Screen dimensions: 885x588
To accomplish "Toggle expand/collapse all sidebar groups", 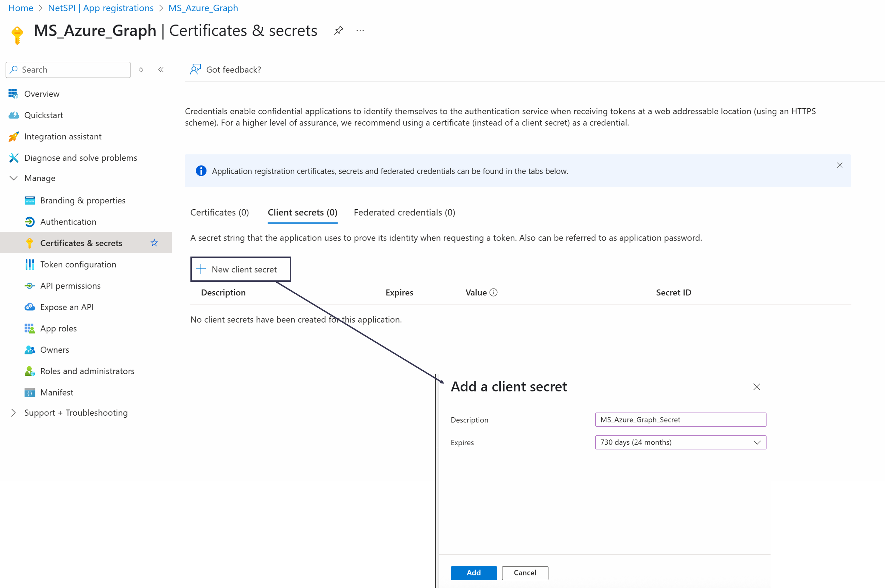I will click(x=141, y=70).
